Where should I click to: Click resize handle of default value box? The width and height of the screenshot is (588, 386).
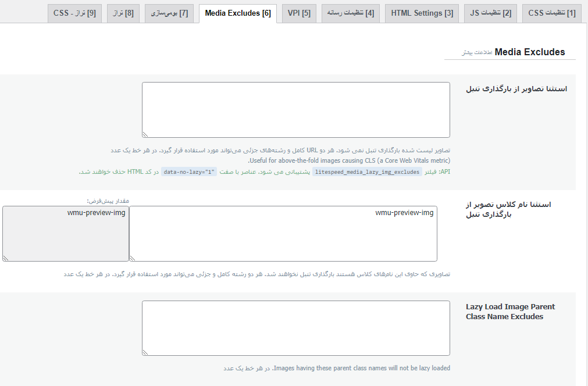pyautogui.click(x=6, y=258)
